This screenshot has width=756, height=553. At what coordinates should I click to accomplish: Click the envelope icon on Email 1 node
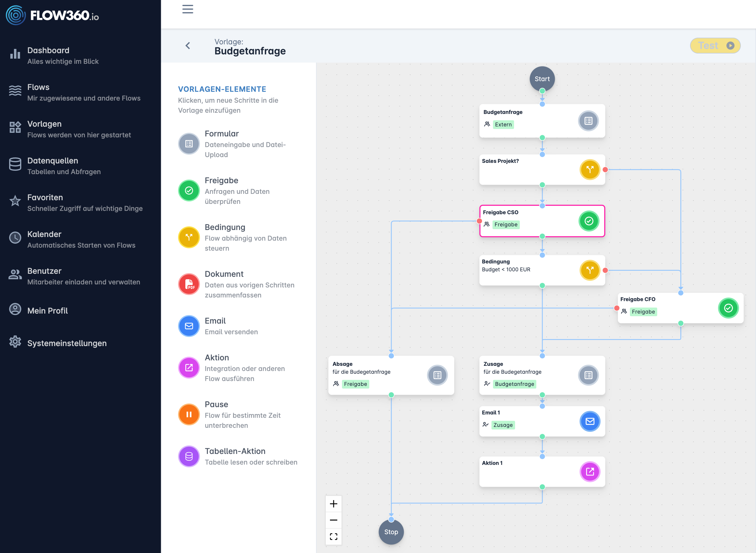click(590, 421)
